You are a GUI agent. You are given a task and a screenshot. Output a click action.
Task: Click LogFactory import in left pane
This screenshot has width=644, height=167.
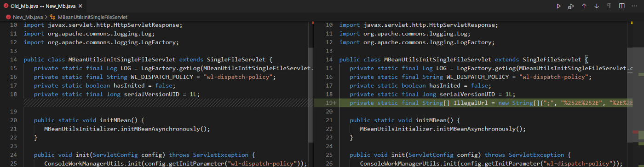[x=101, y=42]
